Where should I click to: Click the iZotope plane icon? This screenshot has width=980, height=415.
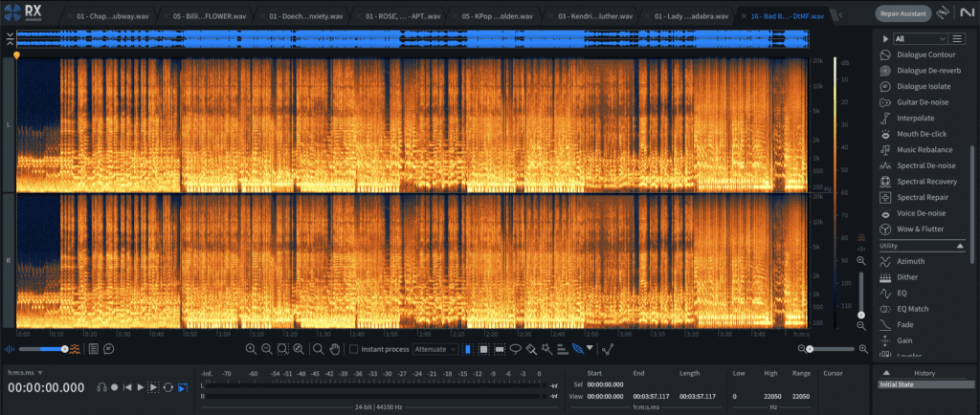click(x=943, y=13)
